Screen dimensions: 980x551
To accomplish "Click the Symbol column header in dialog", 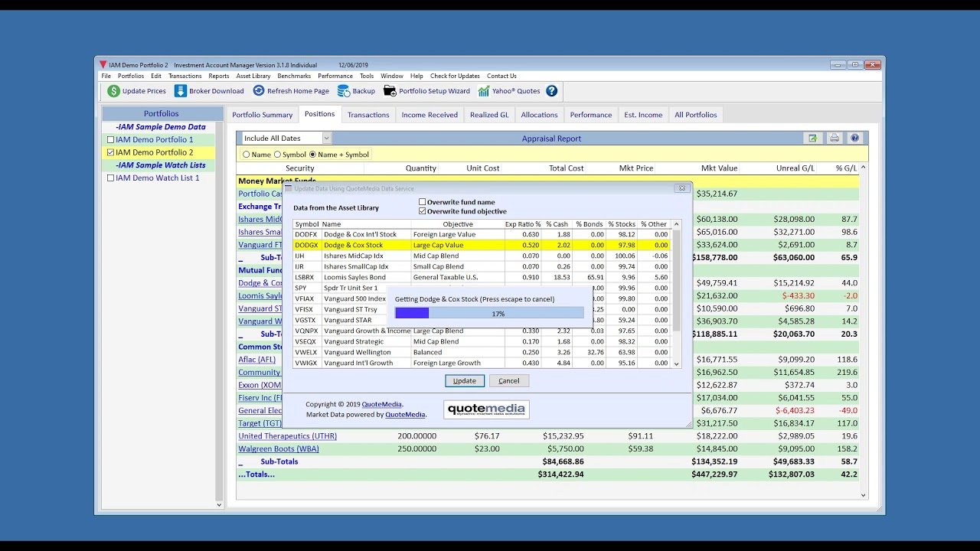I will (307, 224).
